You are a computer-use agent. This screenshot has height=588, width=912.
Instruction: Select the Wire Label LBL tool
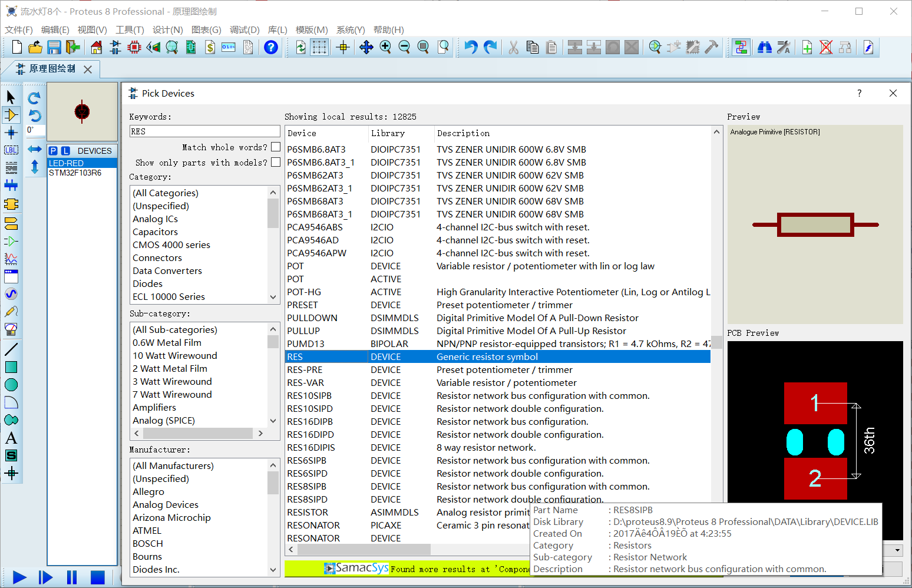click(11, 150)
